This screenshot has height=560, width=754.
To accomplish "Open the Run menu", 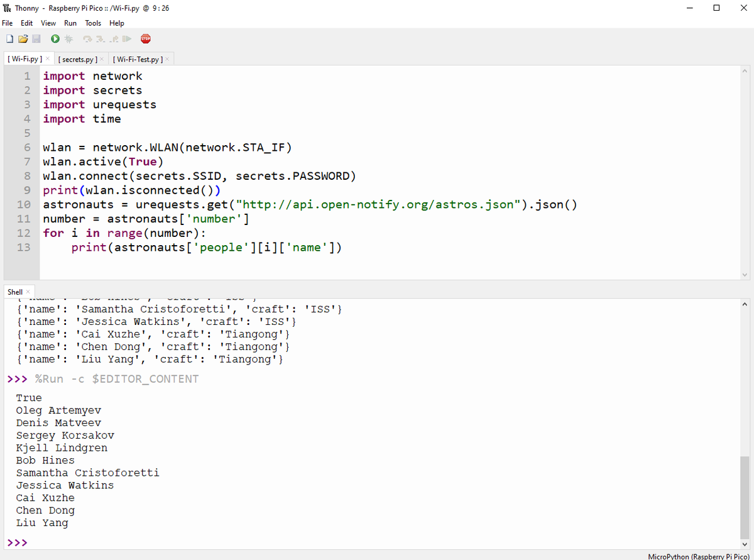I will pos(70,23).
